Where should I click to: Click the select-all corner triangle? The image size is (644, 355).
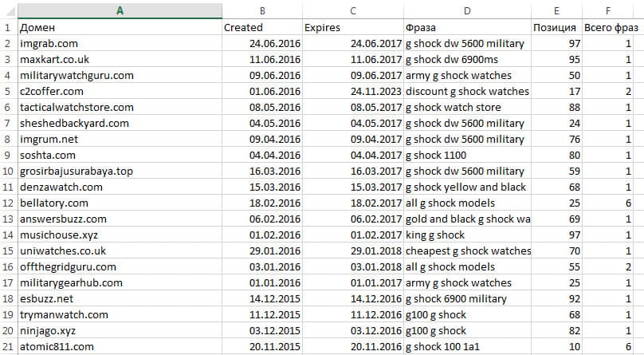tap(10, 11)
